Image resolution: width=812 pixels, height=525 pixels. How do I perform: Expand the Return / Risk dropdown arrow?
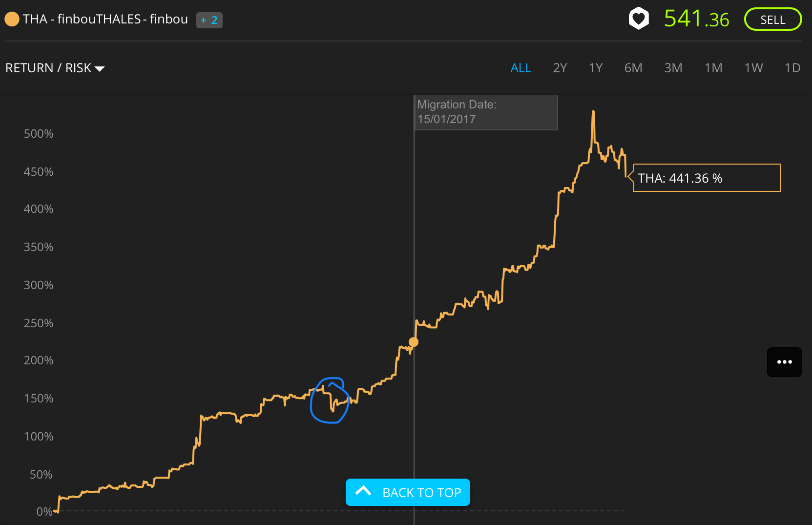pyautogui.click(x=100, y=69)
